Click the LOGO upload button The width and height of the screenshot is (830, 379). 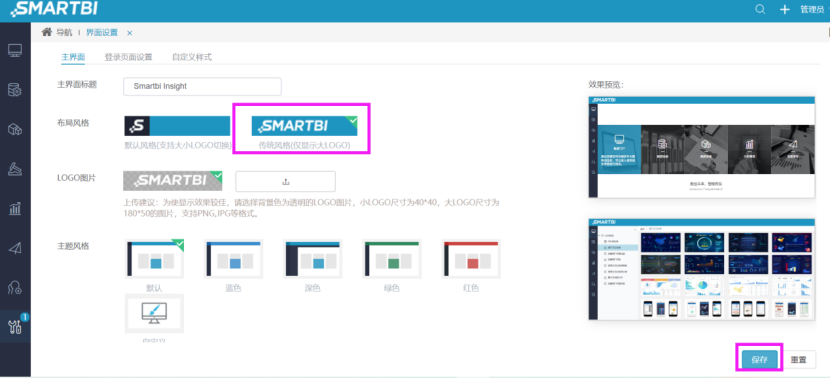[x=285, y=182]
